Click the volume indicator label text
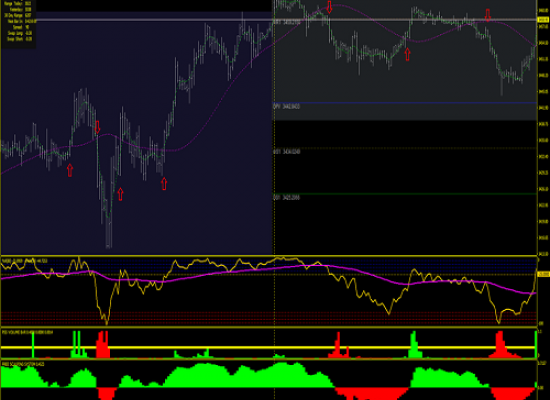 (x=27, y=332)
